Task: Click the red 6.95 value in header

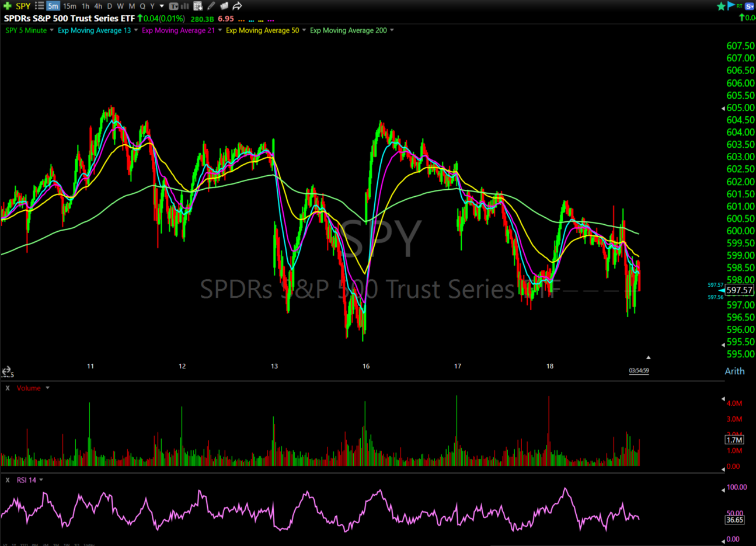Action: click(226, 19)
